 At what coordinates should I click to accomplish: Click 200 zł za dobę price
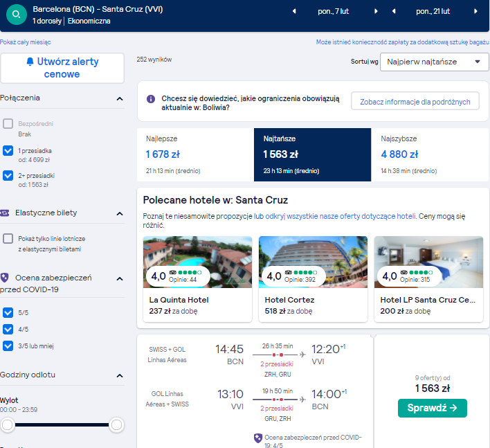point(406,312)
